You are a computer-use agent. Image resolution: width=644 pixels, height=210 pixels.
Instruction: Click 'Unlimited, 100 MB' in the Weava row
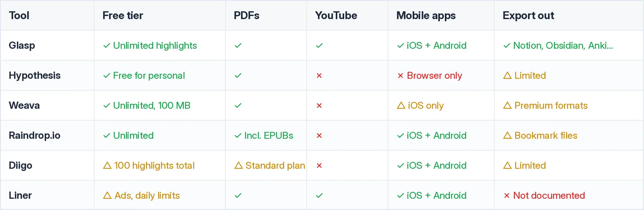click(152, 105)
